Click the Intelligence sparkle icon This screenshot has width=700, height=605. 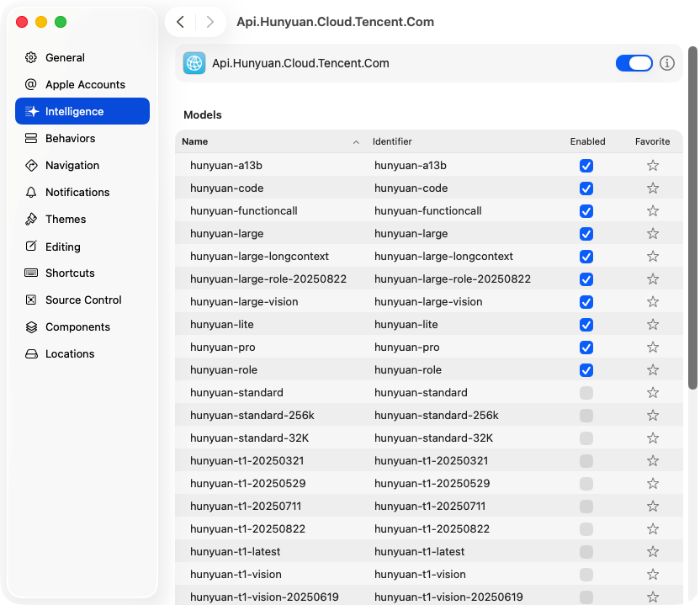click(x=32, y=111)
